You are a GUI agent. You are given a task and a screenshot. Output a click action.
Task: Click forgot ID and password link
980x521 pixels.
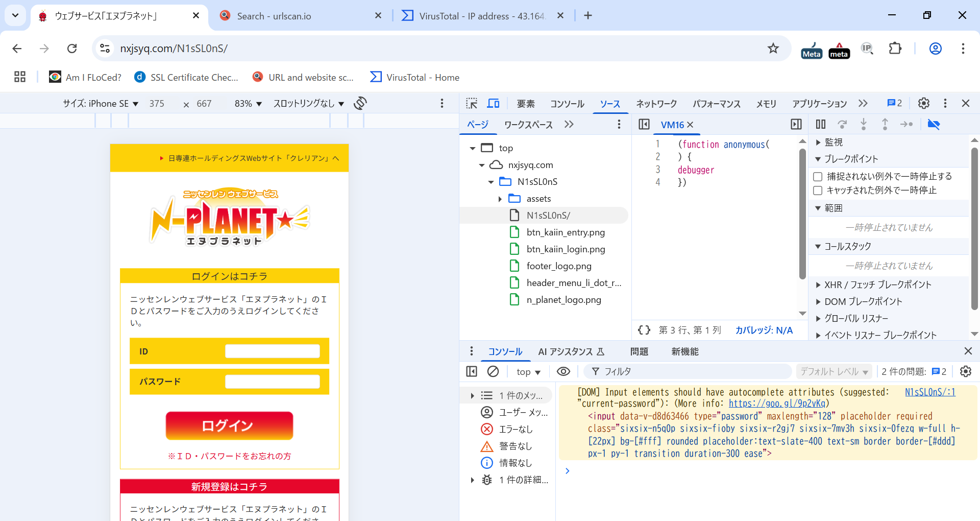tap(229, 456)
